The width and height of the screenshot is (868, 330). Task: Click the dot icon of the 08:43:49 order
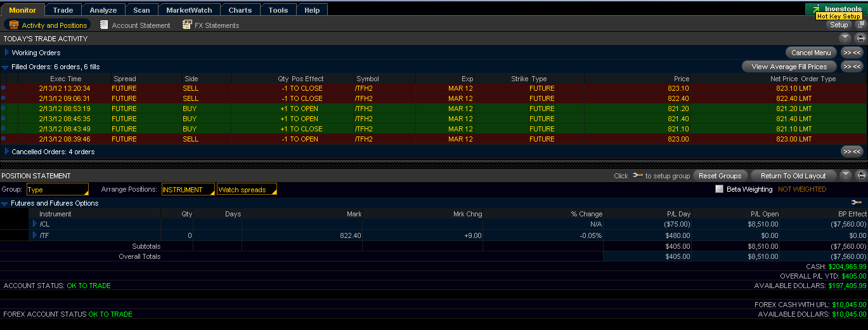(3, 129)
